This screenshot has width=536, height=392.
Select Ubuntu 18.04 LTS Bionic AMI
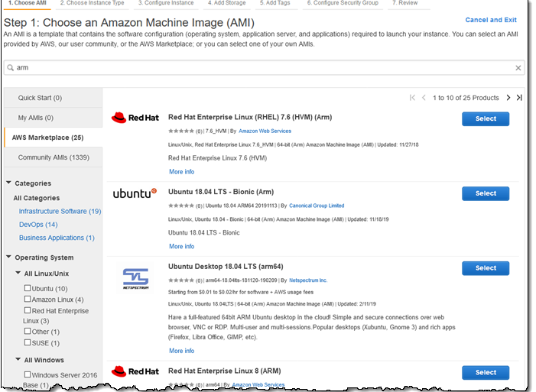coord(486,193)
